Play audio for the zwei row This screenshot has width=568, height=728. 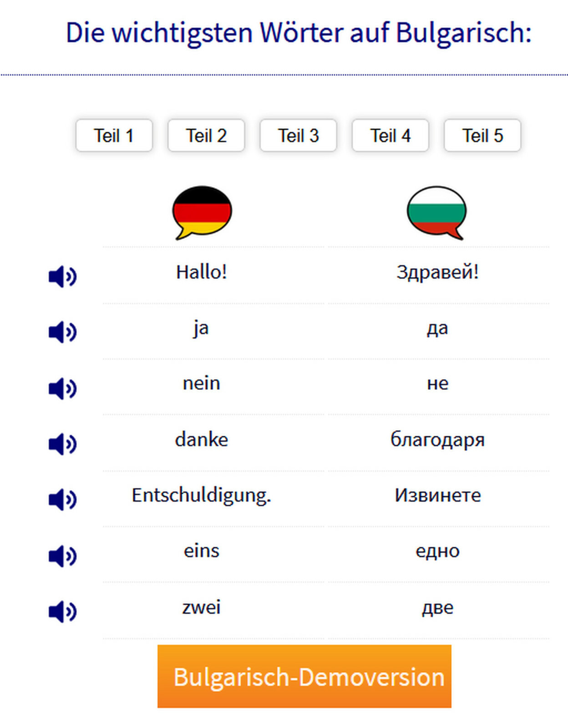(62, 611)
